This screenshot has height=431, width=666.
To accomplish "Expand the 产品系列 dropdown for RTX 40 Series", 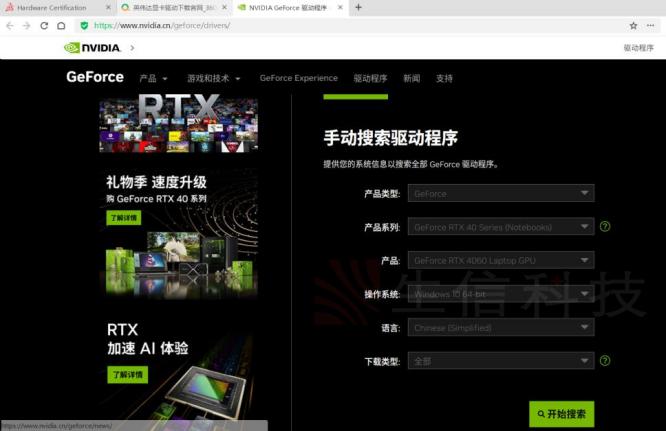I will (x=501, y=227).
